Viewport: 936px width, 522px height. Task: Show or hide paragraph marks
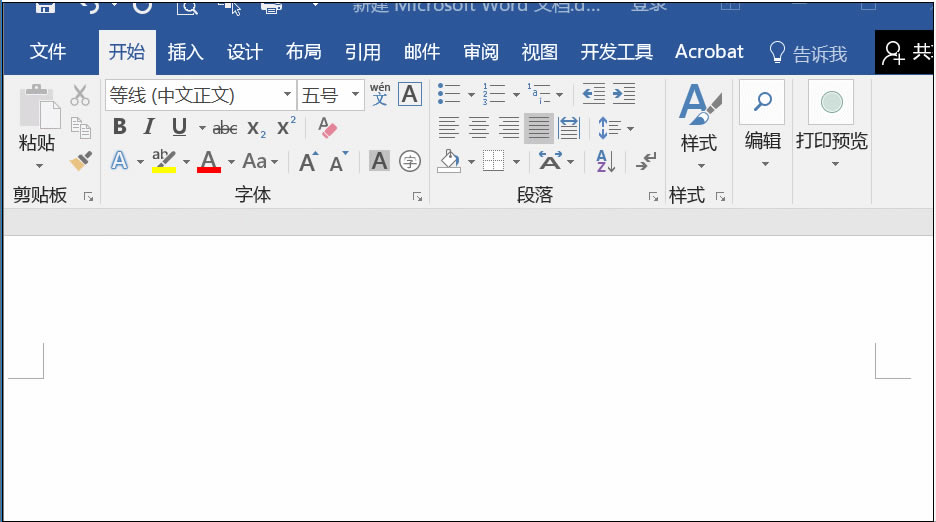click(x=646, y=161)
